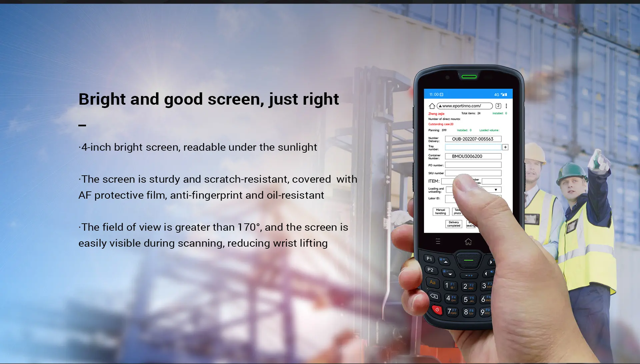
Task: Select the Container Number input field
Action: (x=473, y=156)
